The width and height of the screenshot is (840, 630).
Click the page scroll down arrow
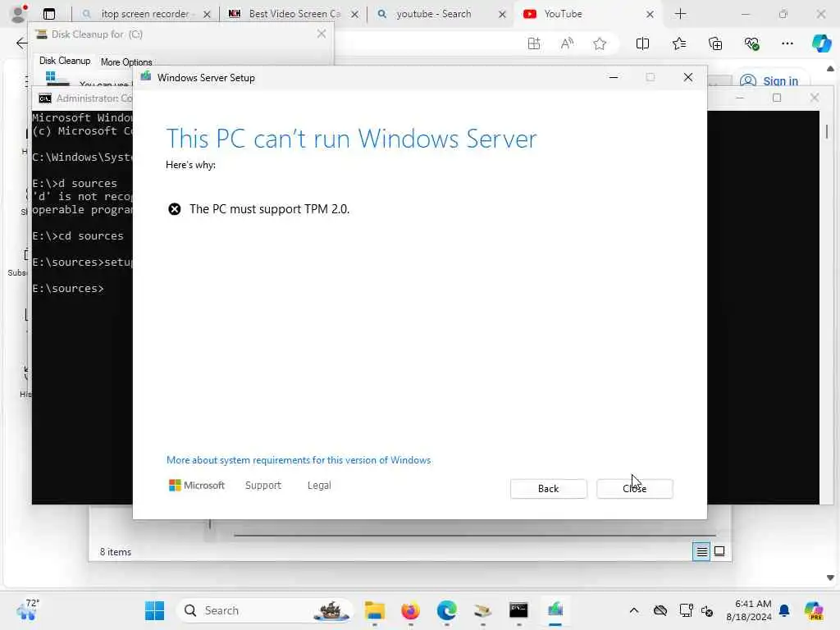click(x=830, y=577)
